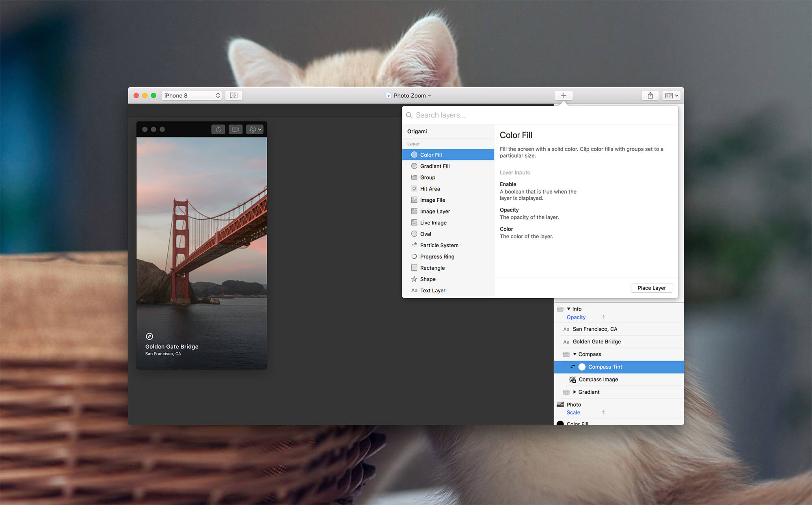Click the Compass Image layer icon

point(572,380)
